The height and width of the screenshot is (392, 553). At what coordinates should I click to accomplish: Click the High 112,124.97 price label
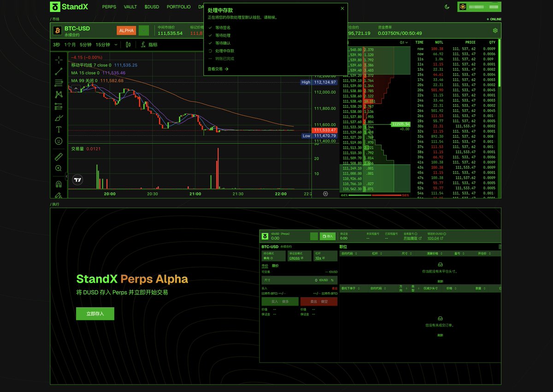319,82
